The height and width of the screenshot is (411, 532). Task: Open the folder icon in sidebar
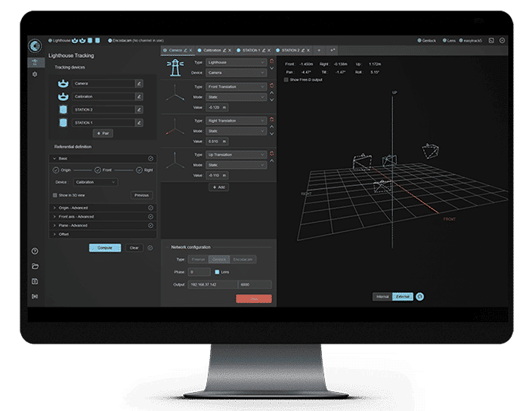point(35,266)
